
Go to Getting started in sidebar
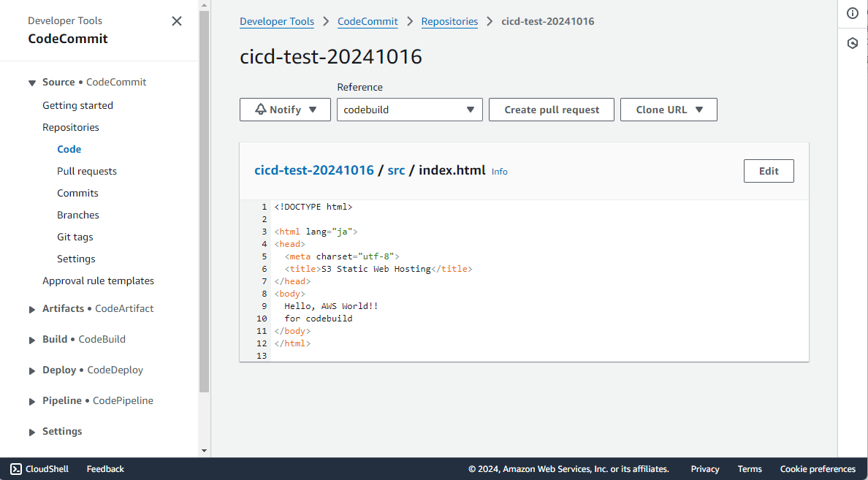point(77,105)
